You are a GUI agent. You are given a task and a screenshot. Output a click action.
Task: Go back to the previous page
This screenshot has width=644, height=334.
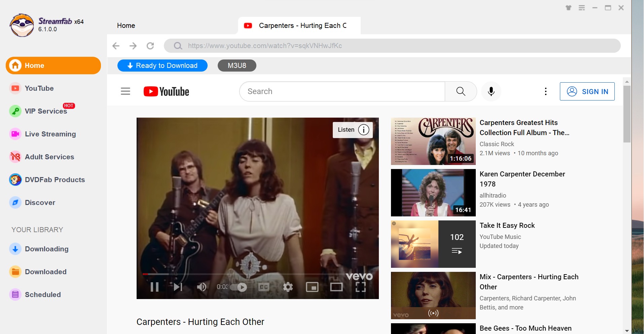[116, 46]
